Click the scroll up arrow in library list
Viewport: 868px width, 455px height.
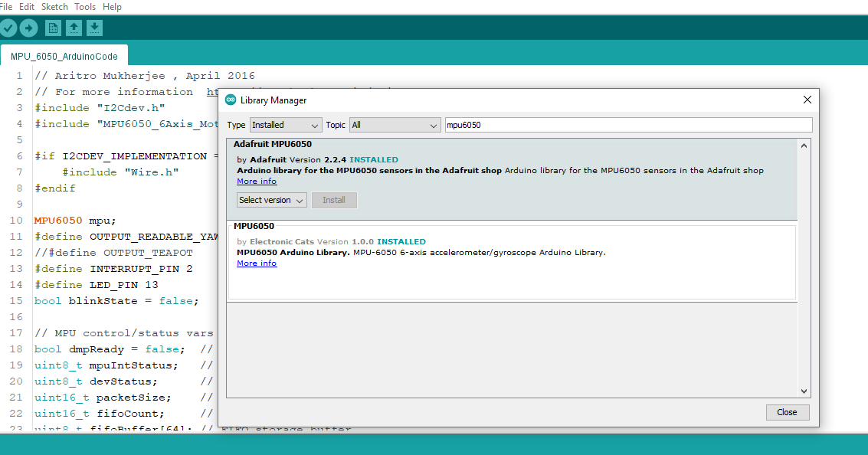click(x=804, y=146)
